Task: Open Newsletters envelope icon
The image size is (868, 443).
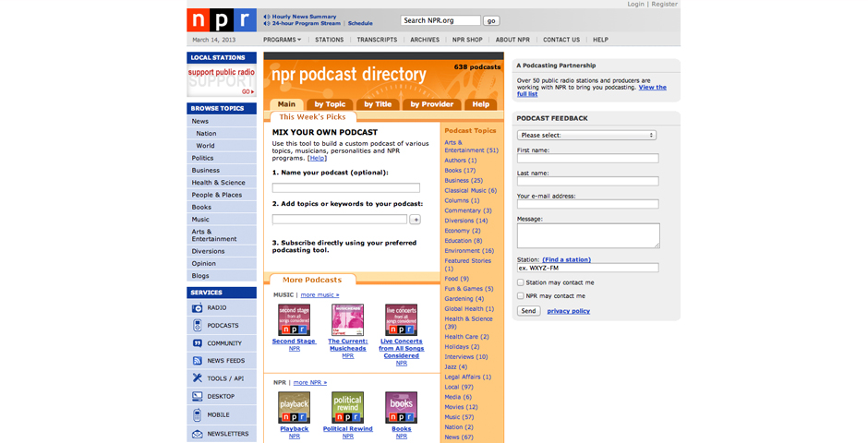Action: point(197,434)
